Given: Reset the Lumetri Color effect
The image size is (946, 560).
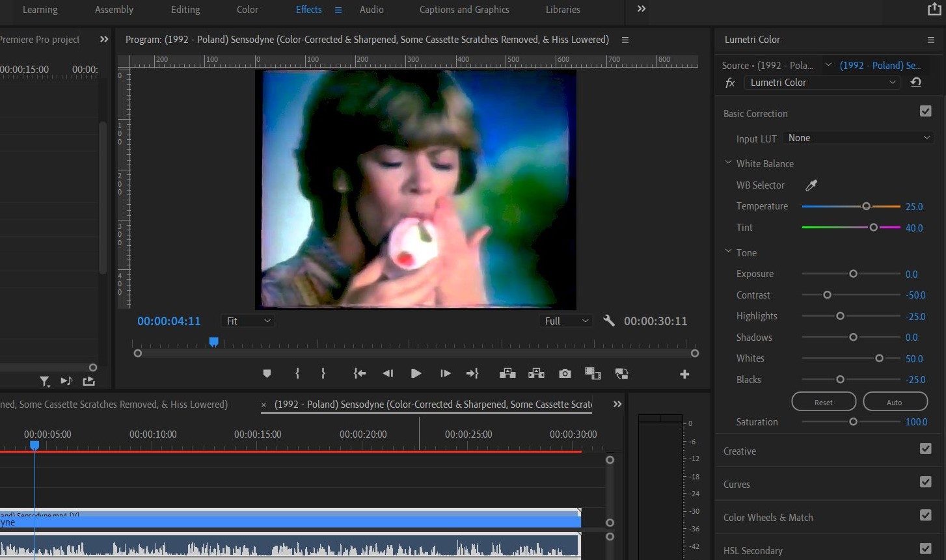Looking at the screenshot, I should coord(916,83).
